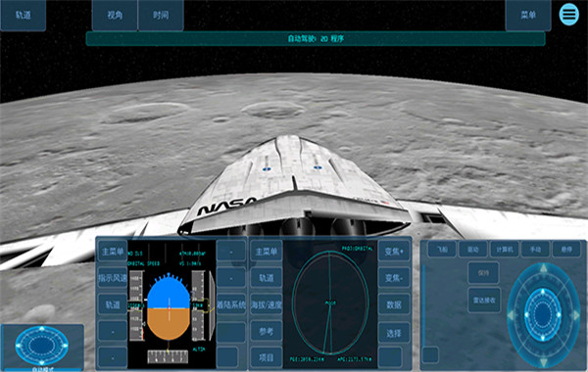The height and width of the screenshot is (372, 588).
Task: Select 海拔/速度 altitude/speed button
Action: 267,304
